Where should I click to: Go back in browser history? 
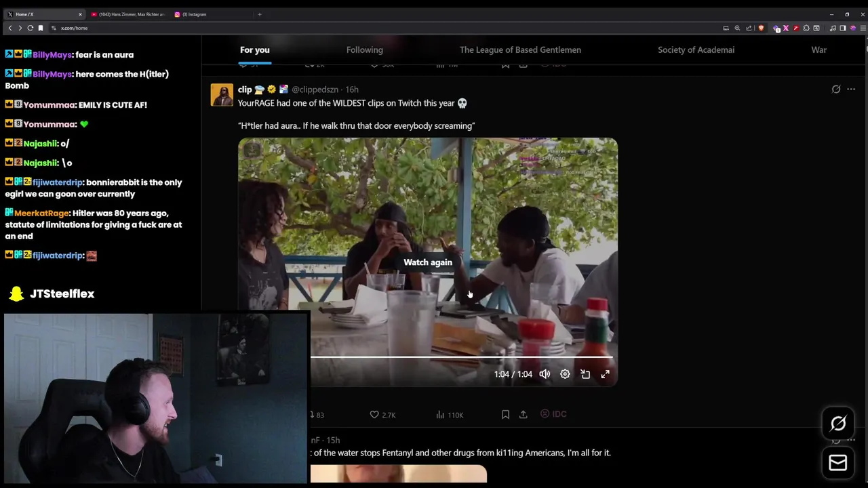[9, 28]
